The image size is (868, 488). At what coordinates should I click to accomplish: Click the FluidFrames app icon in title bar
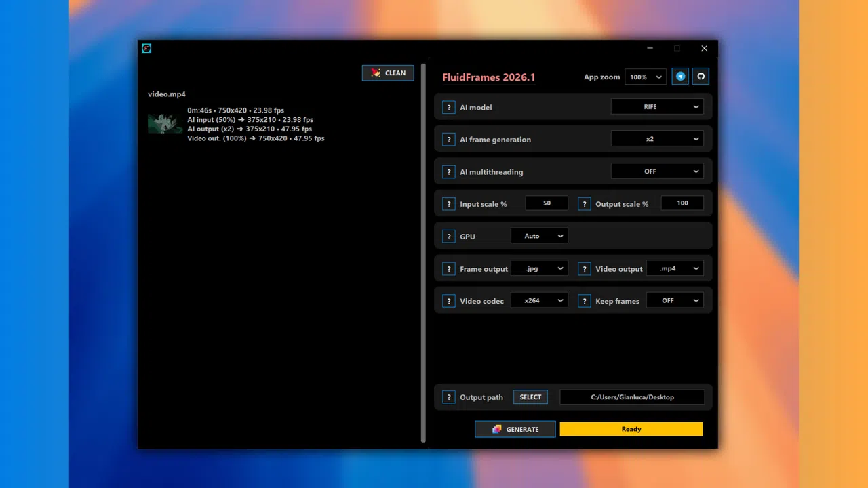pos(146,48)
